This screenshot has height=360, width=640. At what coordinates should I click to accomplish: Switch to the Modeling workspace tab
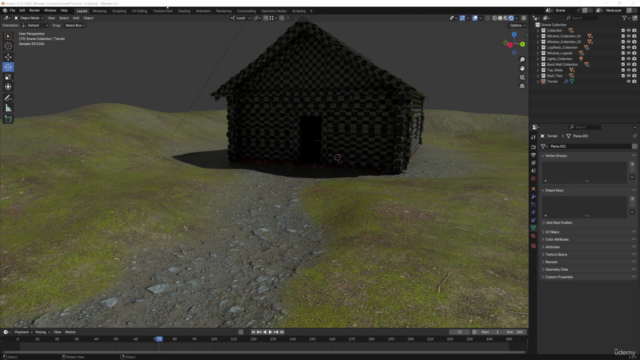100,11
